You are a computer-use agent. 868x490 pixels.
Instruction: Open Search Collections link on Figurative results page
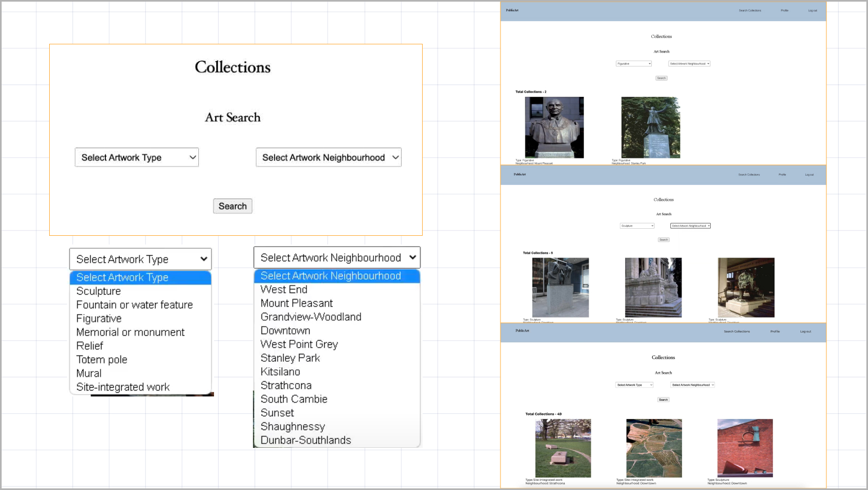coord(750,11)
